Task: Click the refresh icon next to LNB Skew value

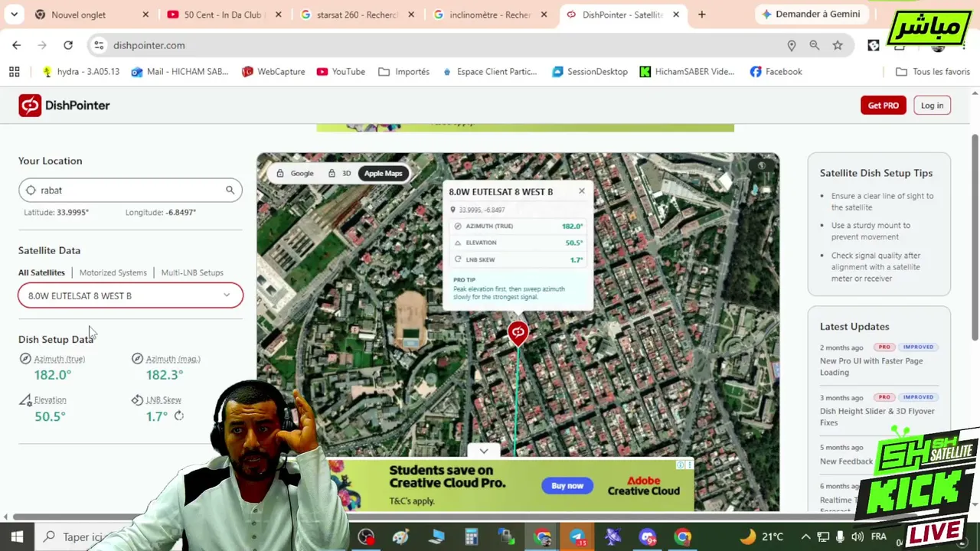Action: pos(178,416)
